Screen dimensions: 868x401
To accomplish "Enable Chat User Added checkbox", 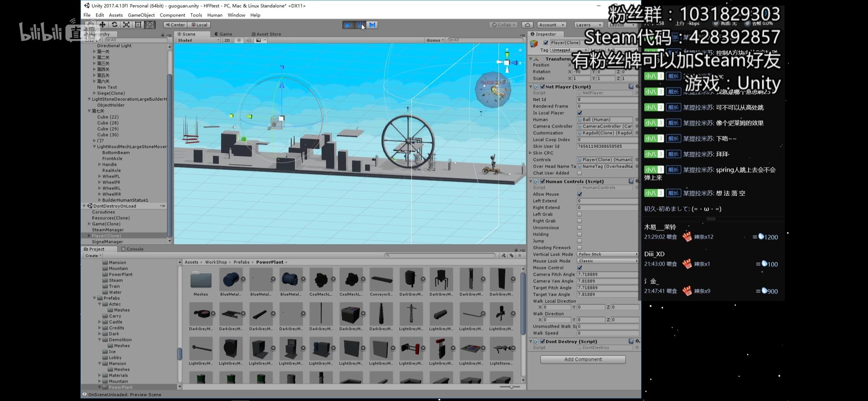I will click(579, 173).
